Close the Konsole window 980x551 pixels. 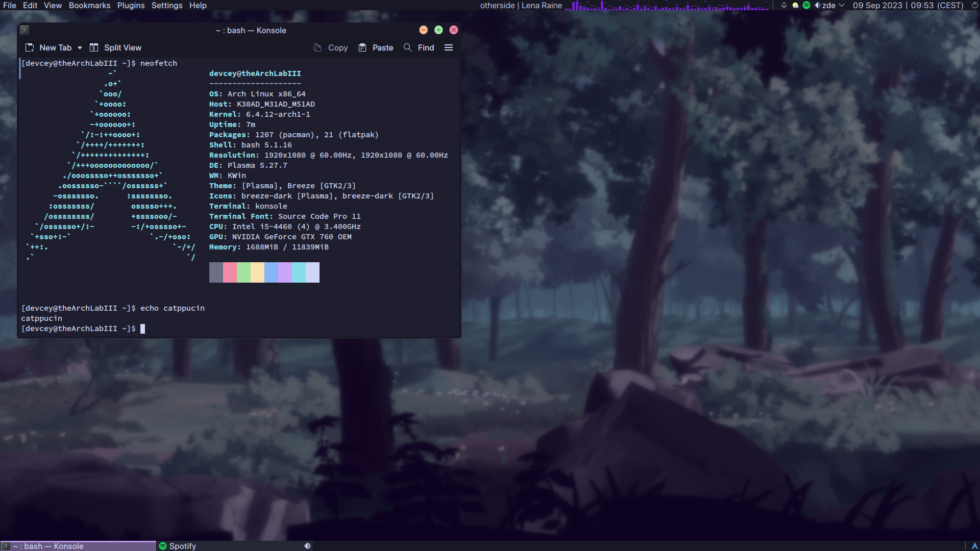(x=454, y=30)
